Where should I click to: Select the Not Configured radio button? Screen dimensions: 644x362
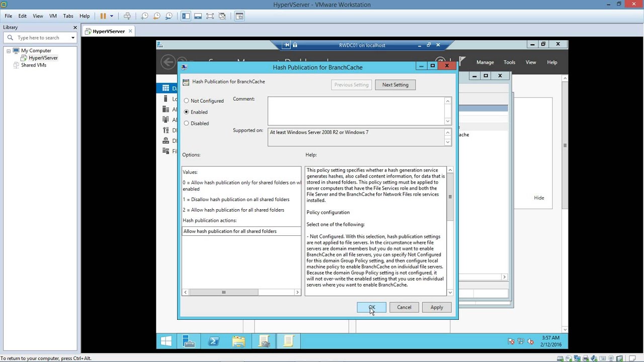pyautogui.click(x=186, y=101)
